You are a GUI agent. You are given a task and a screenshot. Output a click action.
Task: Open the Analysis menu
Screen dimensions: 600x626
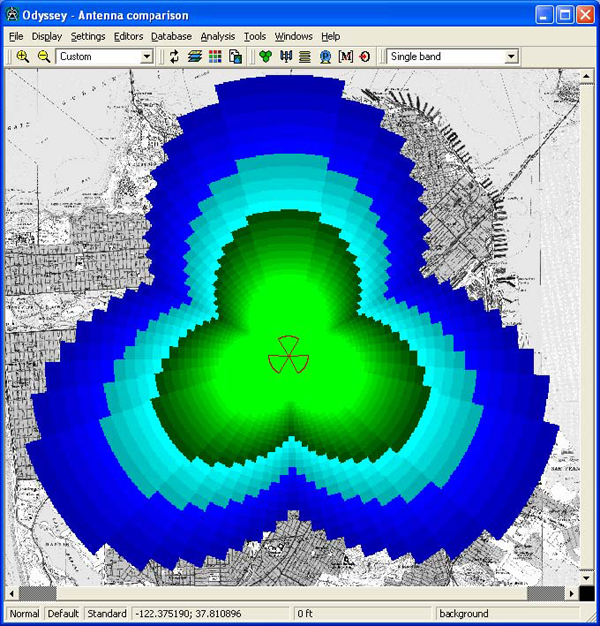[217, 36]
